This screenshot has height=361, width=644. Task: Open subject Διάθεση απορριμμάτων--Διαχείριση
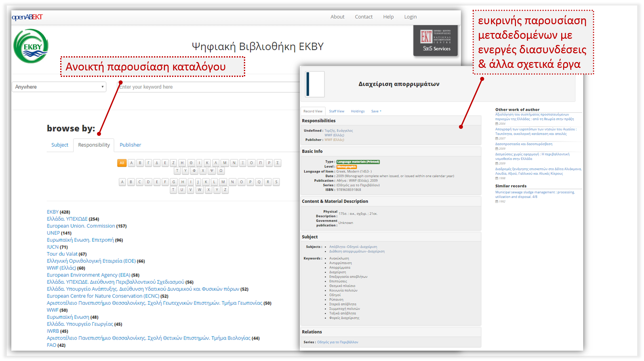point(357,251)
